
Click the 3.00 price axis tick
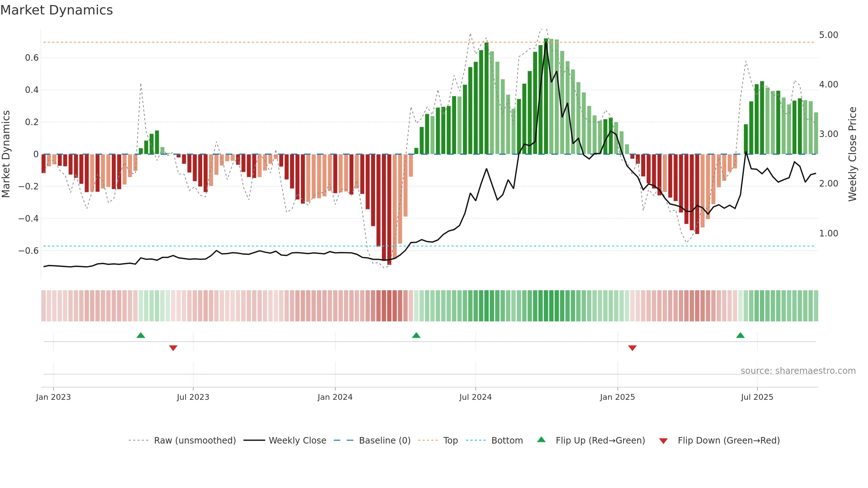pos(829,134)
